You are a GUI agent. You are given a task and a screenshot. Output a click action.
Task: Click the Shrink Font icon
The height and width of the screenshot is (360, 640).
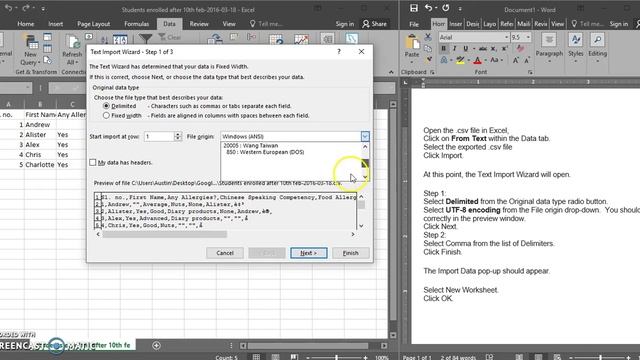click(x=527, y=60)
